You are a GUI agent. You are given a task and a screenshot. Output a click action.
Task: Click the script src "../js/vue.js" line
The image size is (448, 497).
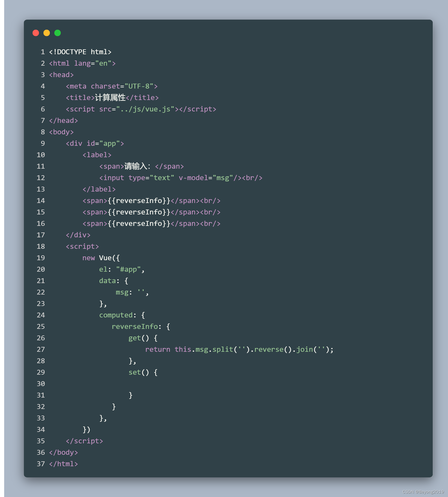(141, 109)
